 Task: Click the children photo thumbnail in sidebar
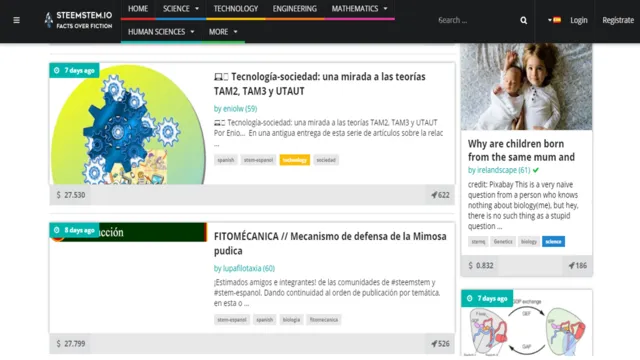(526, 87)
